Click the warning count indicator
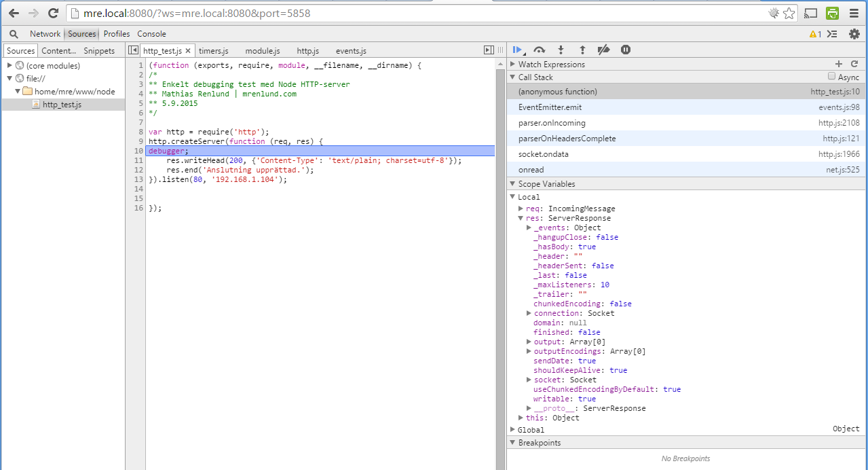Viewport: 868px width, 470px height. (x=815, y=34)
